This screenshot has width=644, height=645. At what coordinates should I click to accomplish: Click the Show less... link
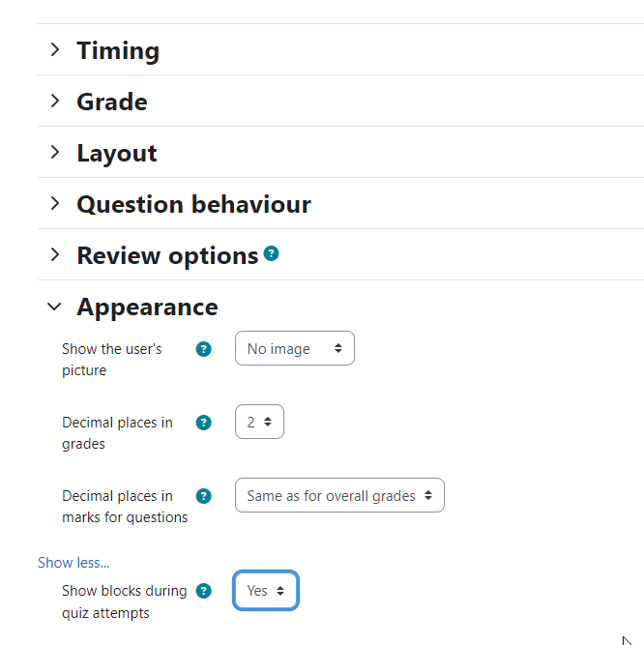click(73, 562)
